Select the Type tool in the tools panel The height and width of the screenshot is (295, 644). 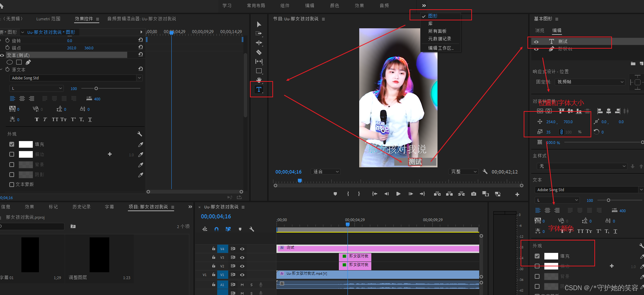(259, 89)
